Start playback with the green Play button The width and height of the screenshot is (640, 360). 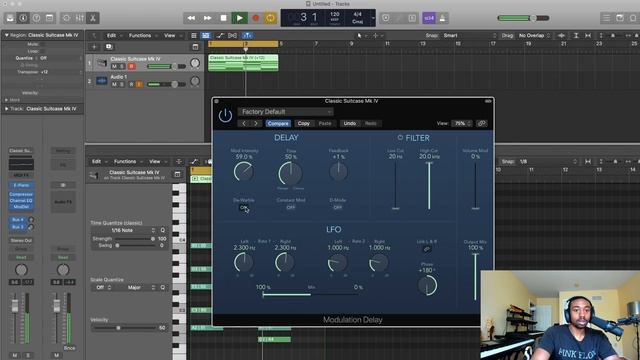pos(240,18)
